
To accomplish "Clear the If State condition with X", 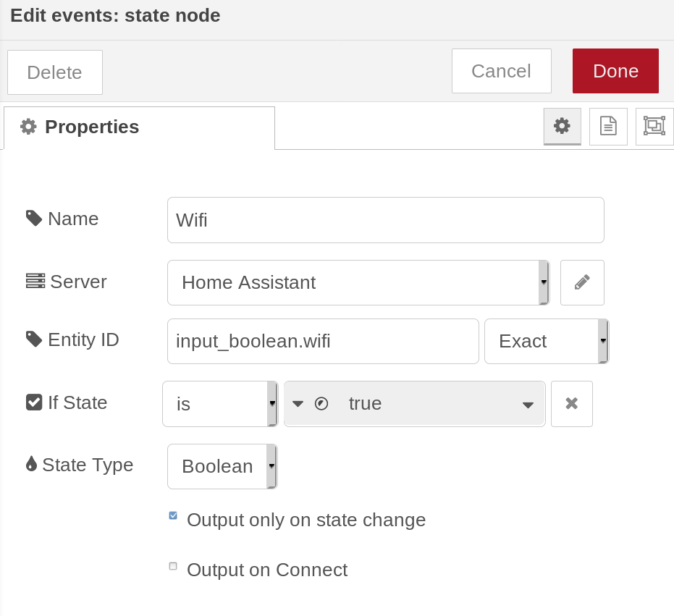I will click(x=572, y=404).
